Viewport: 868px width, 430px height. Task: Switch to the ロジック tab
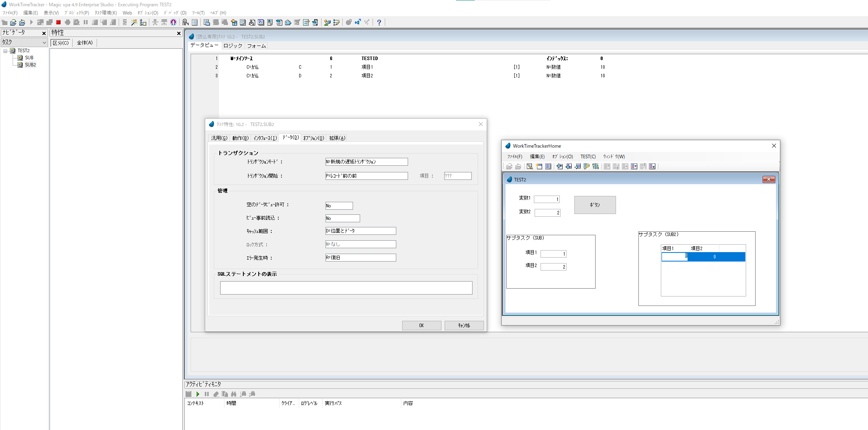[233, 46]
